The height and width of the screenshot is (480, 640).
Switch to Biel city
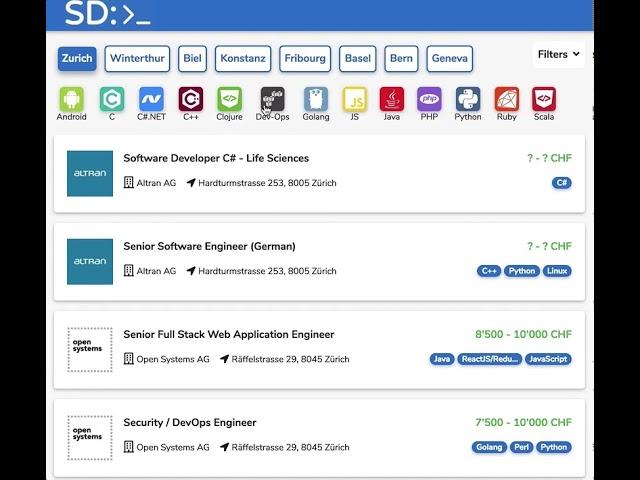(x=192, y=58)
